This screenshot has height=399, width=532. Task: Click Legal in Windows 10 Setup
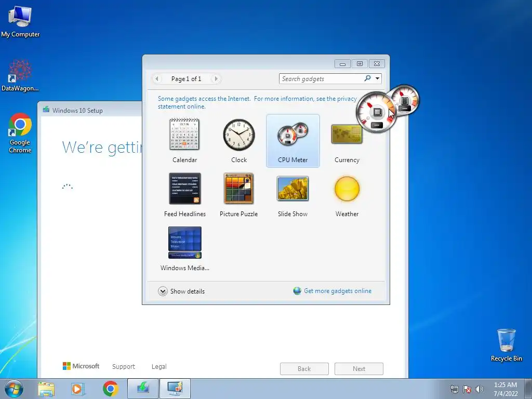159,366
